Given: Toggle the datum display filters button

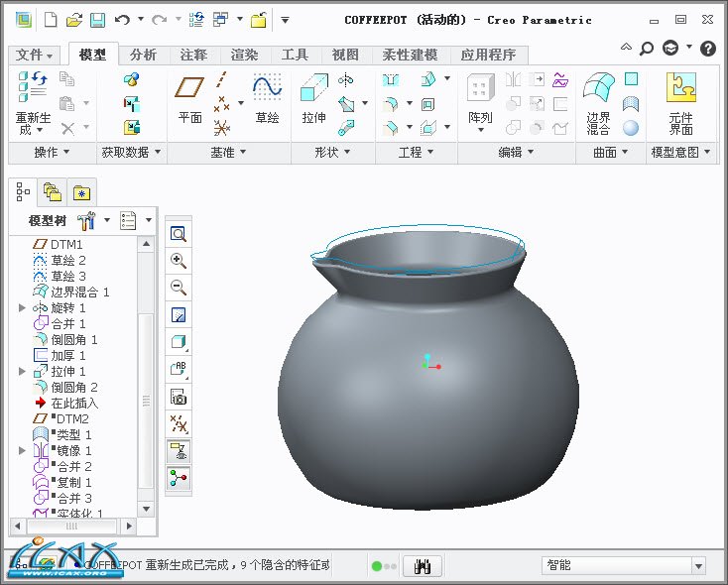Looking at the screenshot, I should [x=179, y=423].
